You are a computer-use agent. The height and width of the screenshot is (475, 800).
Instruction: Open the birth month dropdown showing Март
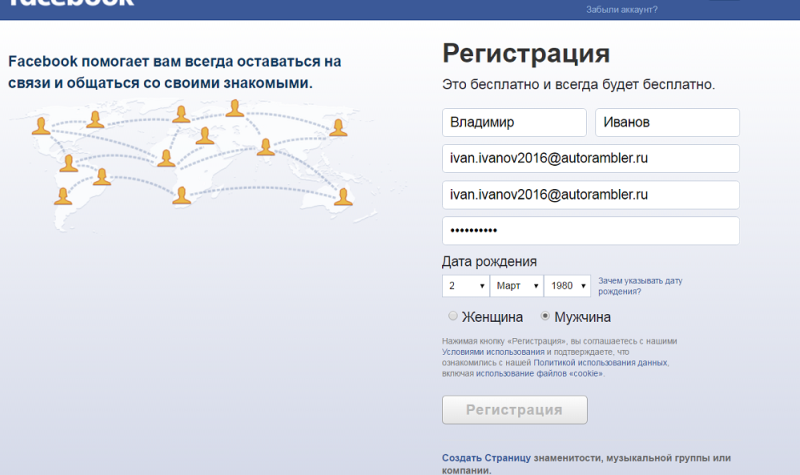(x=517, y=286)
